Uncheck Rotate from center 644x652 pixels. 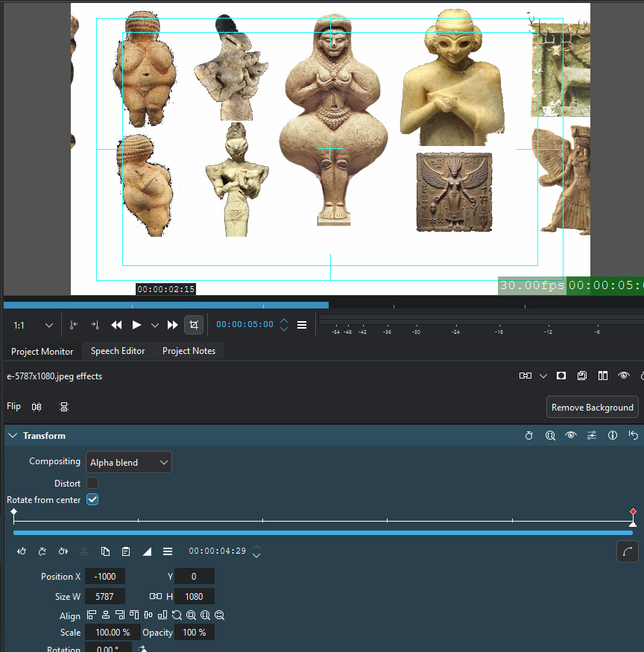coord(92,500)
